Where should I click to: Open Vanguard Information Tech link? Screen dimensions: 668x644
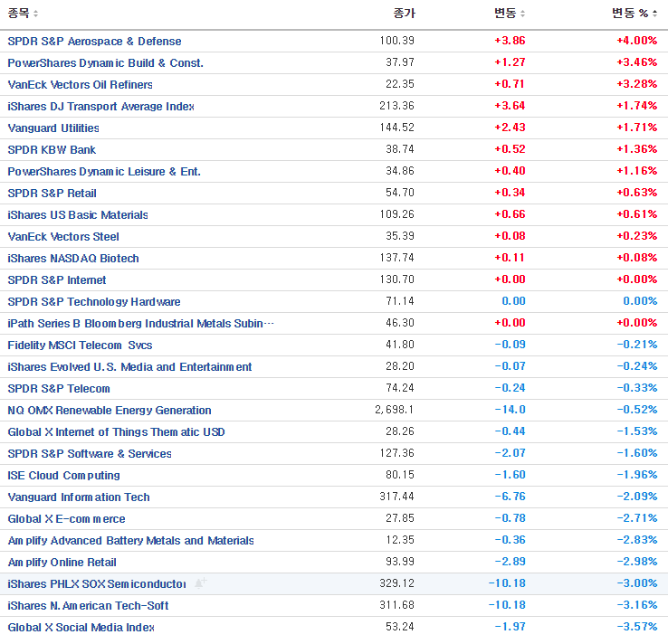(79, 497)
